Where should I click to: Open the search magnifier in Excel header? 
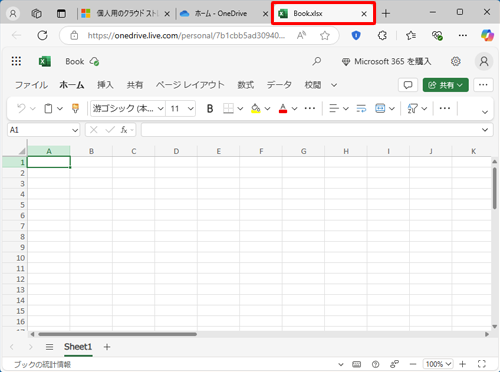click(x=317, y=61)
